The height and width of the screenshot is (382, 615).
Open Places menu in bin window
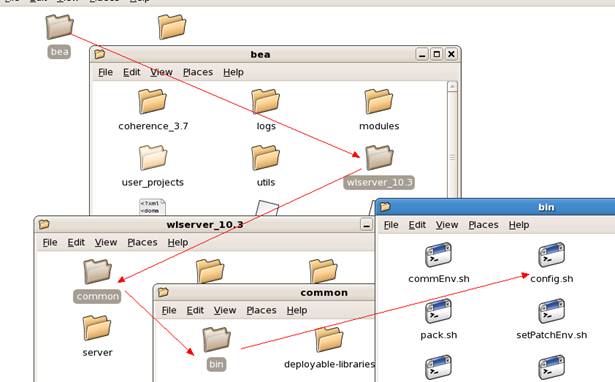click(483, 225)
